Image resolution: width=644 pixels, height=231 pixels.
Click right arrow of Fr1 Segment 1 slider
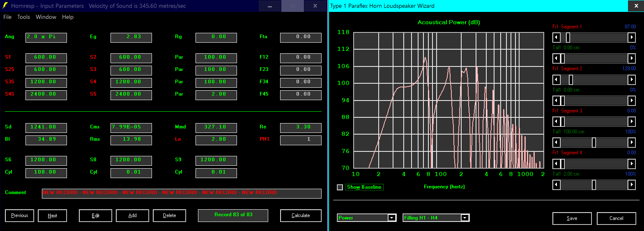pyautogui.click(x=632, y=37)
